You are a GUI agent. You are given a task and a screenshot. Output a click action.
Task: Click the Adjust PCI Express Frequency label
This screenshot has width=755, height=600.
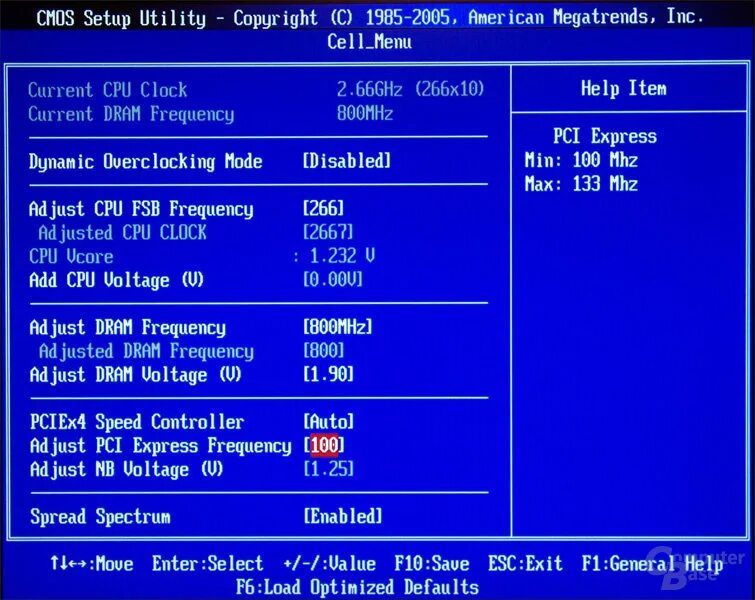click(160, 446)
